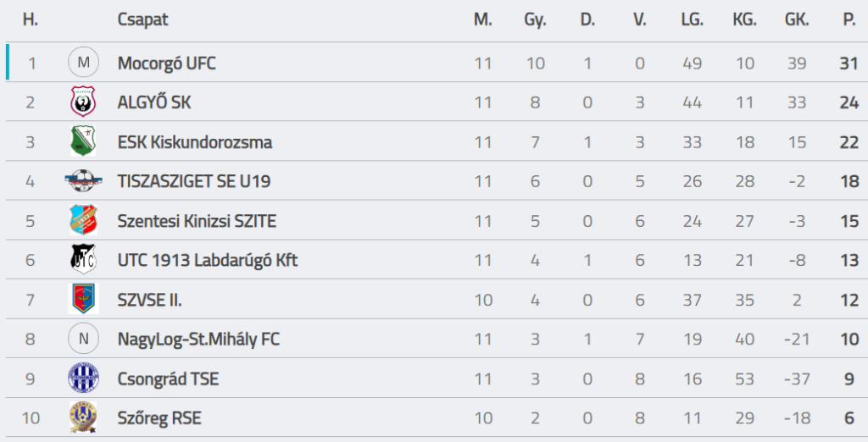Click the P. points column header
The height and width of the screenshot is (442, 868).
[x=849, y=19]
